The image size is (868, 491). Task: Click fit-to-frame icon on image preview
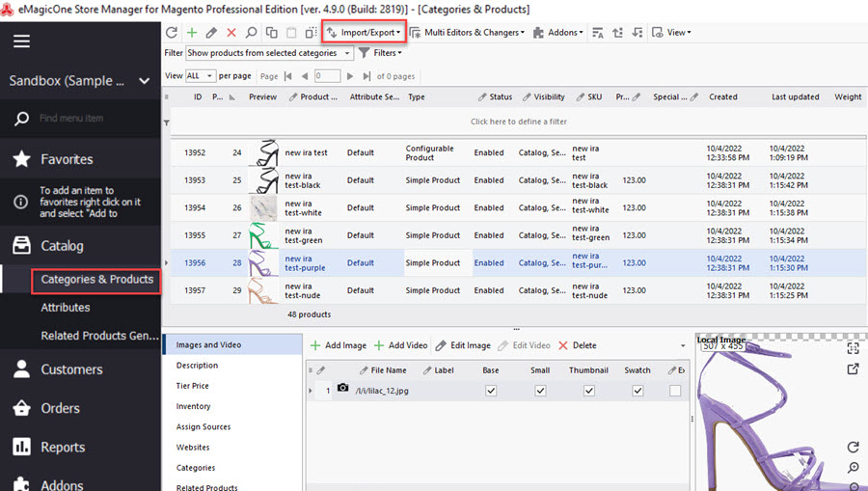pos(854,348)
